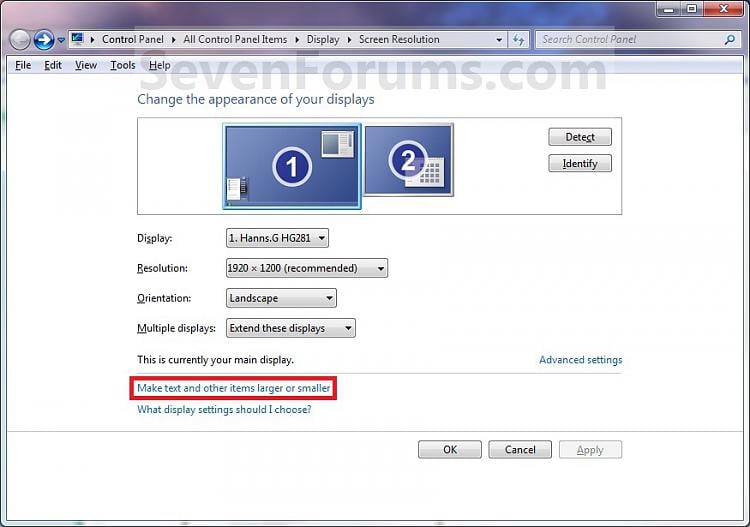The width and height of the screenshot is (750, 527).
Task: Click the Detect button
Action: click(x=580, y=137)
